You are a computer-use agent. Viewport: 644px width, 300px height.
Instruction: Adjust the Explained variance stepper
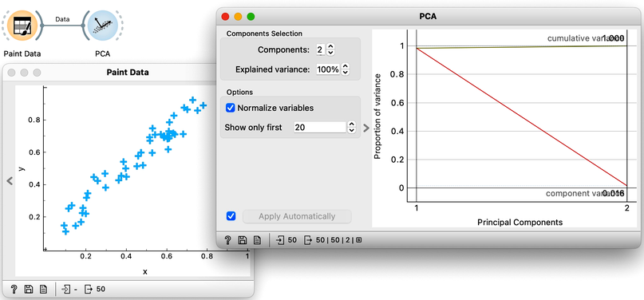click(346, 69)
